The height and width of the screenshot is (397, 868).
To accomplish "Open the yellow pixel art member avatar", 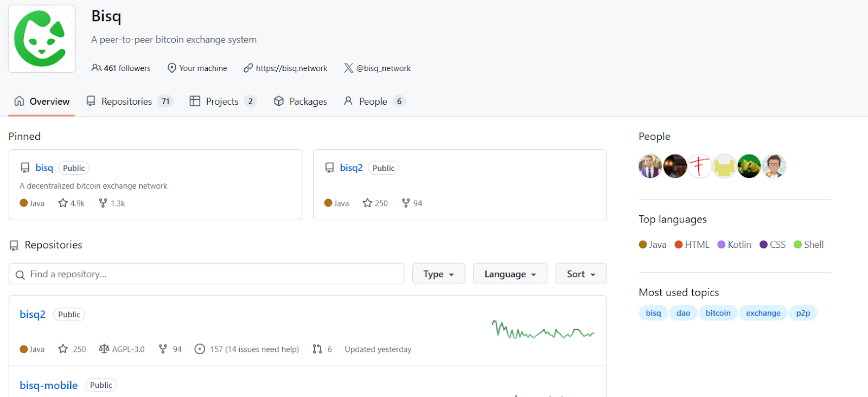I will (x=724, y=166).
